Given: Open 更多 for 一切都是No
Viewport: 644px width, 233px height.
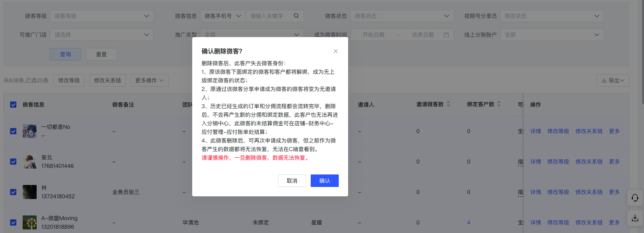Looking at the screenshot, I should click(614, 131).
